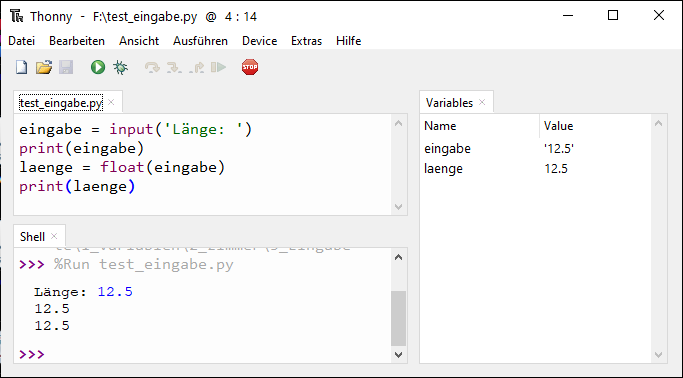This screenshot has height=378, width=683.
Task: Select the test_eingabe.py editor tab
Action: [61, 103]
